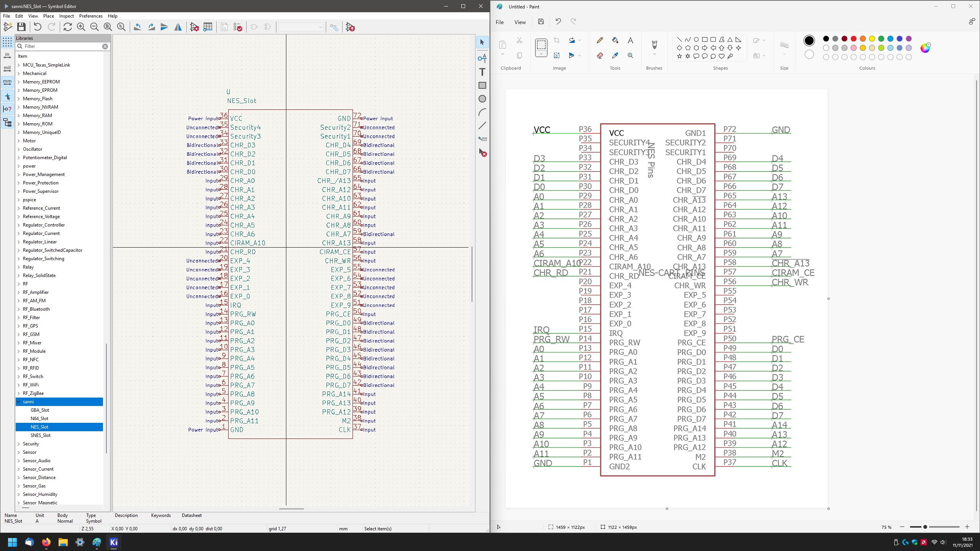
Task: Select the Magnifier tool in Paint
Action: pyautogui.click(x=630, y=55)
